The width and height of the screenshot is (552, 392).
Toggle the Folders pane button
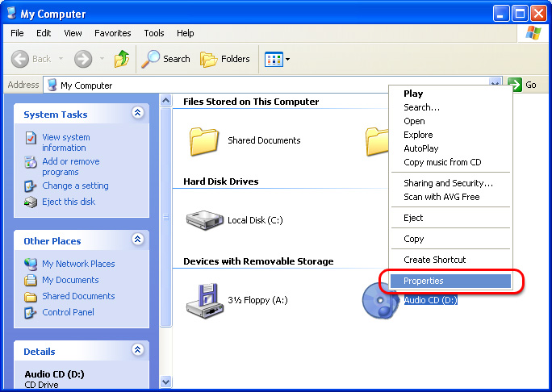coord(225,59)
